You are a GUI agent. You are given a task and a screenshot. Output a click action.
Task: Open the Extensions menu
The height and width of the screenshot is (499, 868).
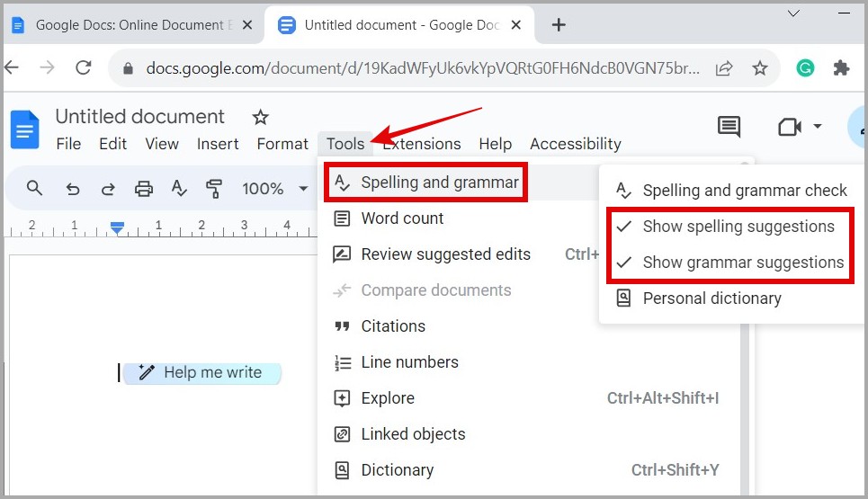(422, 144)
